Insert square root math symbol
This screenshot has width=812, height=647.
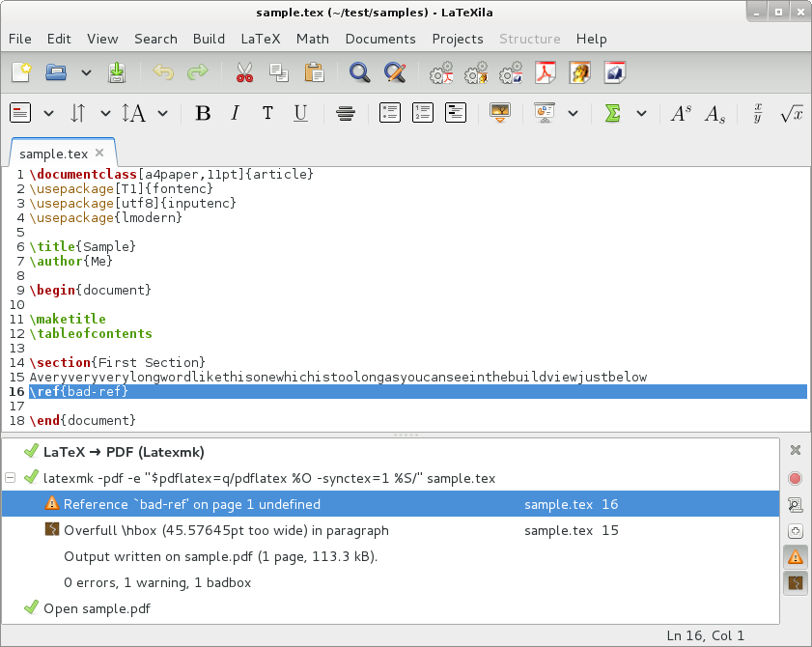tap(792, 114)
